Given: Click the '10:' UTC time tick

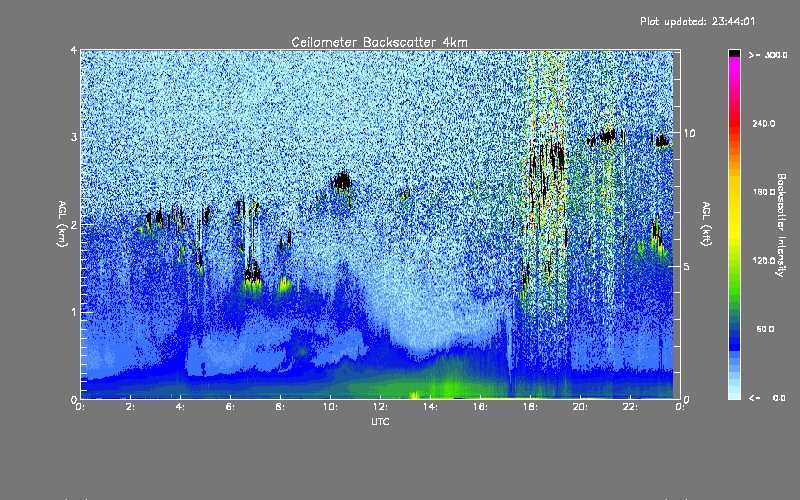Looking at the screenshot, I should (x=331, y=407).
